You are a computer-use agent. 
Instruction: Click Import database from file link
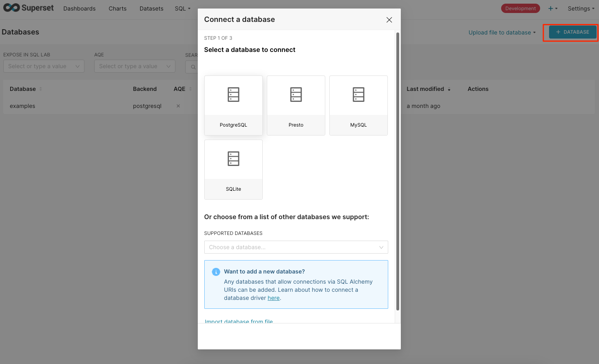pos(239,321)
